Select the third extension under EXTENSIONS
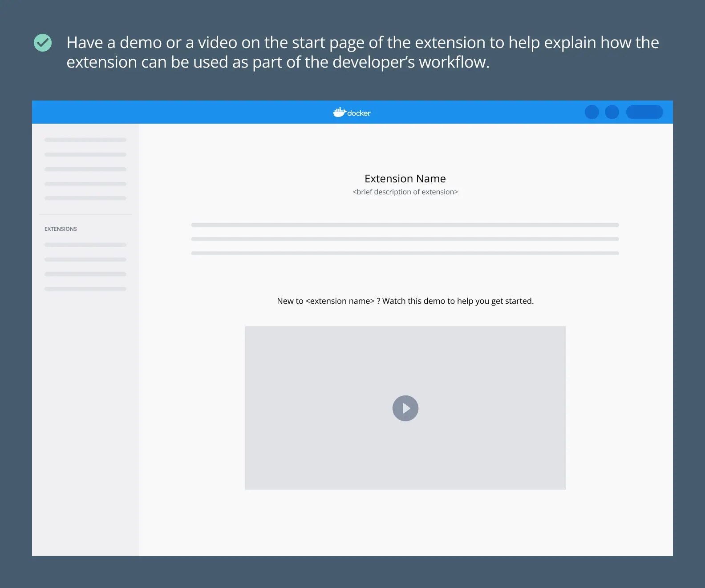 click(x=85, y=274)
